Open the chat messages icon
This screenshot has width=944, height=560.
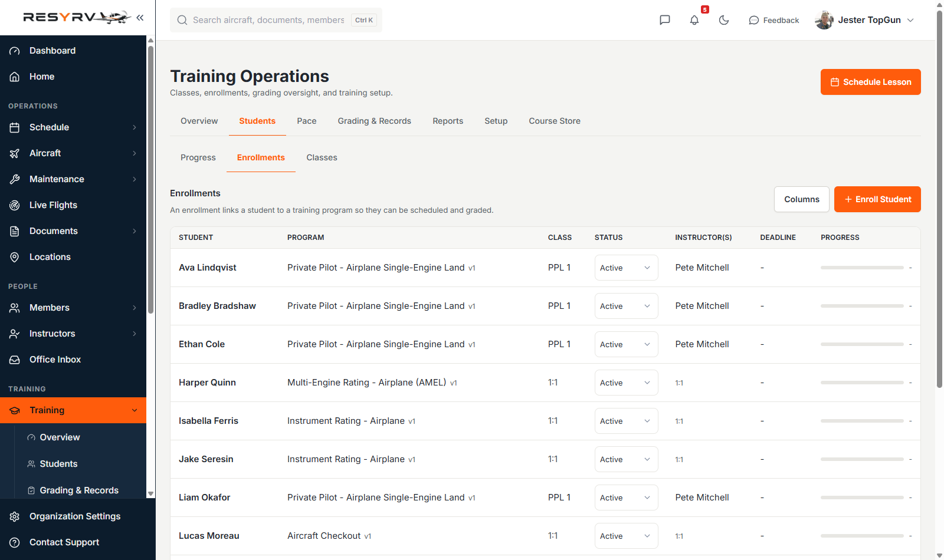point(665,20)
